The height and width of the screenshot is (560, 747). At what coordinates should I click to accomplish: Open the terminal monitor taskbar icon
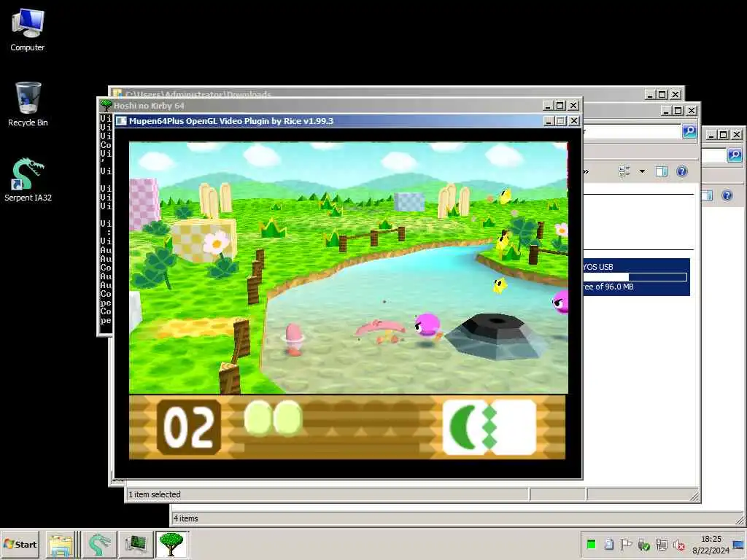(136, 545)
